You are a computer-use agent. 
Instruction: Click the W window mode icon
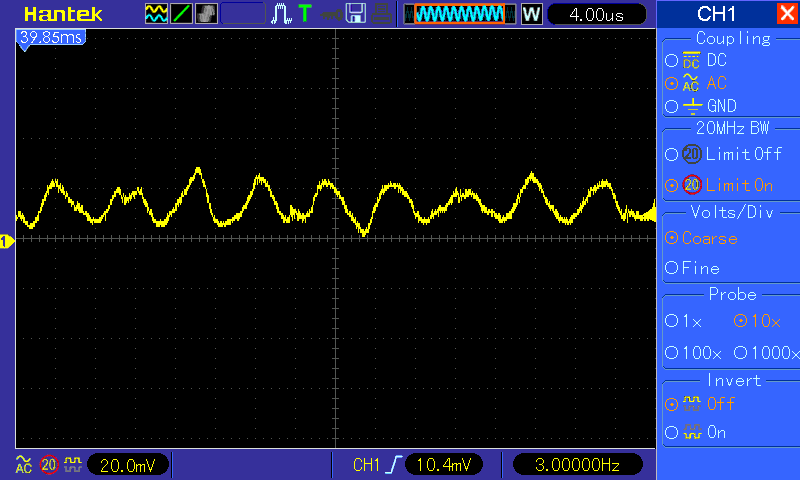pos(531,14)
